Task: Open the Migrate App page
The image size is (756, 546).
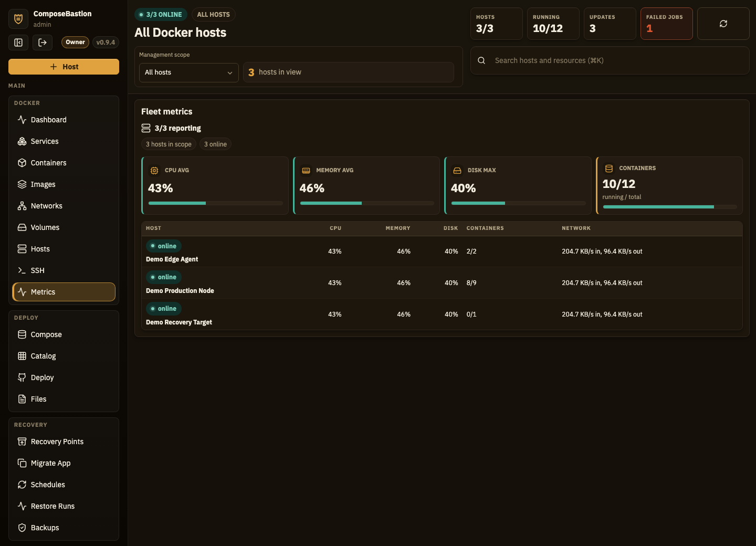Action: click(x=64, y=463)
